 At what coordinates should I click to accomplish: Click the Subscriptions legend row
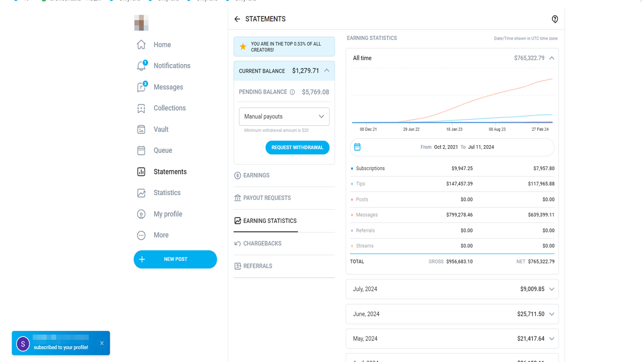[x=452, y=168]
